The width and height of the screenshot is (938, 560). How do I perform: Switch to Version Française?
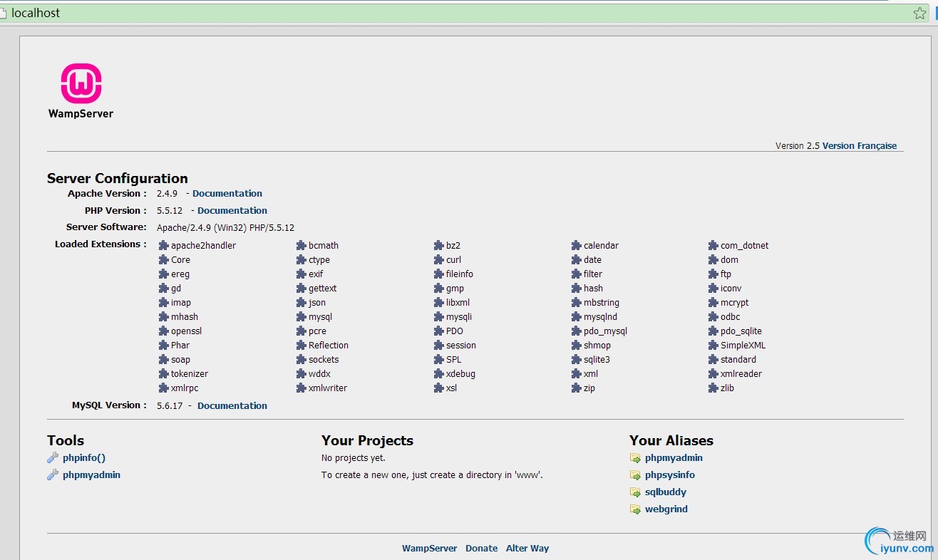(x=860, y=146)
